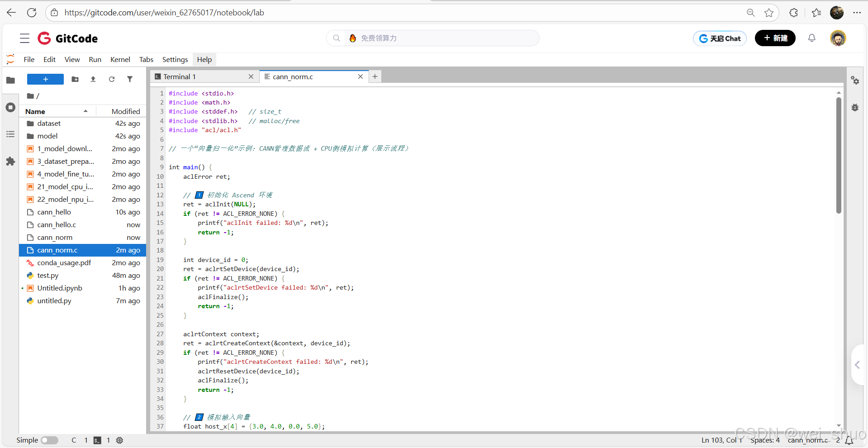Toggle Simple interface mode switch
Image resolution: width=868 pixels, height=448 pixels.
(49, 440)
